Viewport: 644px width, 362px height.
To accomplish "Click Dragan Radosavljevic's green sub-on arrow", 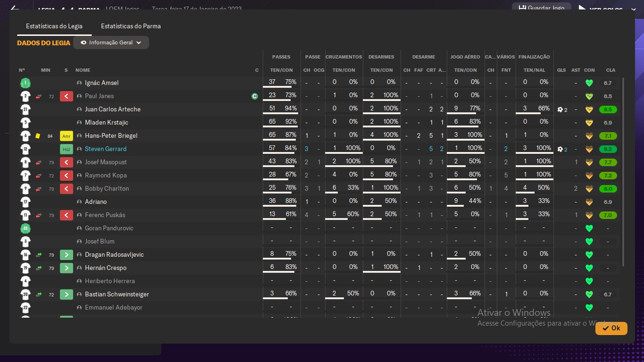I will pyautogui.click(x=67, y=255).
